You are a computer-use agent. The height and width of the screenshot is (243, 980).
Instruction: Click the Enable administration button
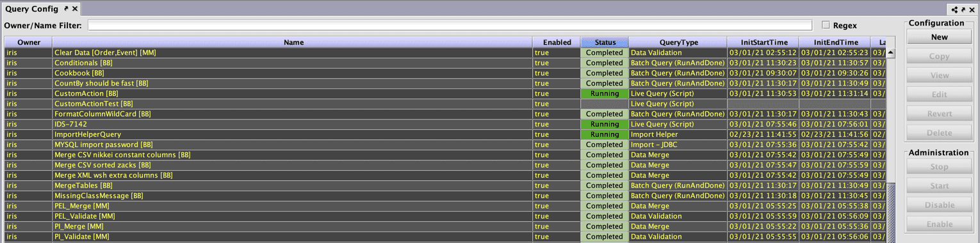pos(939,224)
